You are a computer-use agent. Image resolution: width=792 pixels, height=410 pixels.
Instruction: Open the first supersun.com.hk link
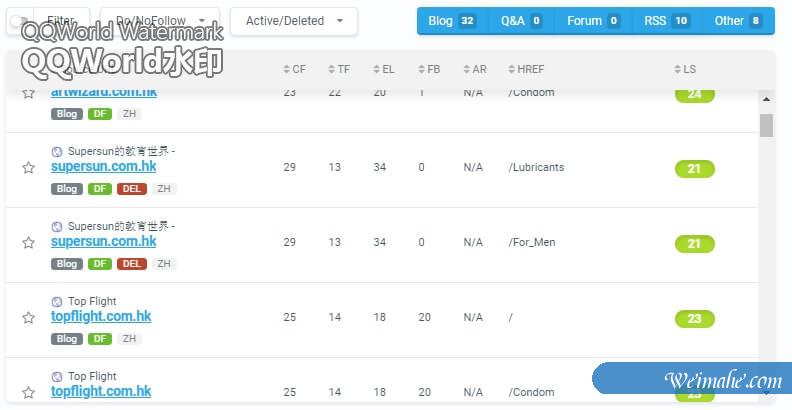103,167
